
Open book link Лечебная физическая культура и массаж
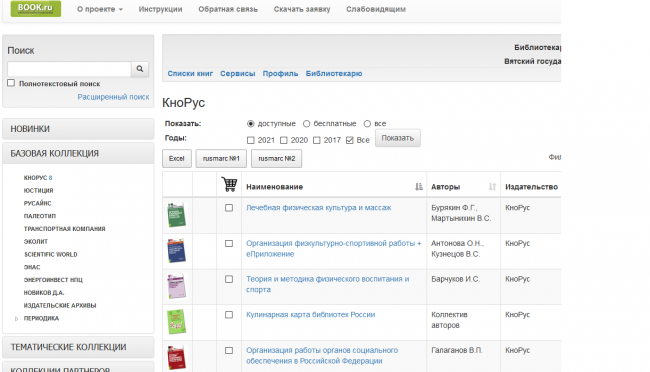(x=318, y=208)
